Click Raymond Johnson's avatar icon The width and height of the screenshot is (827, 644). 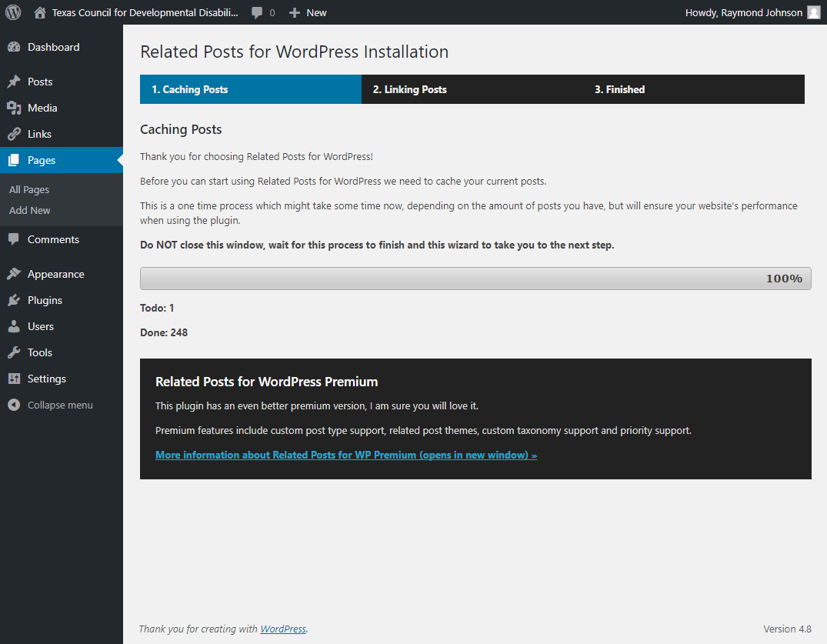click(814, 12)
